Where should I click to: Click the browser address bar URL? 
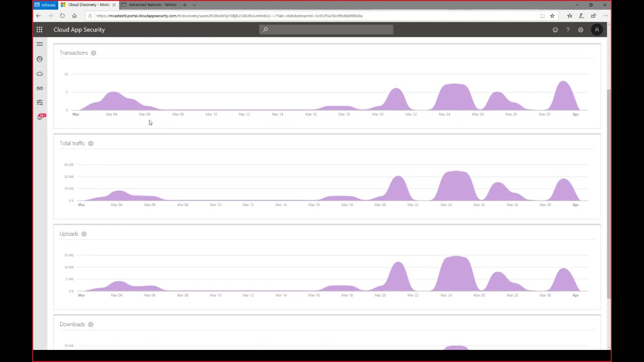[229, 16]
